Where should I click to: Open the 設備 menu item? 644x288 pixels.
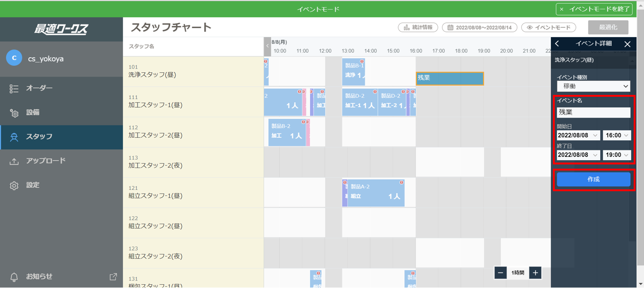[x=61, y=113]
